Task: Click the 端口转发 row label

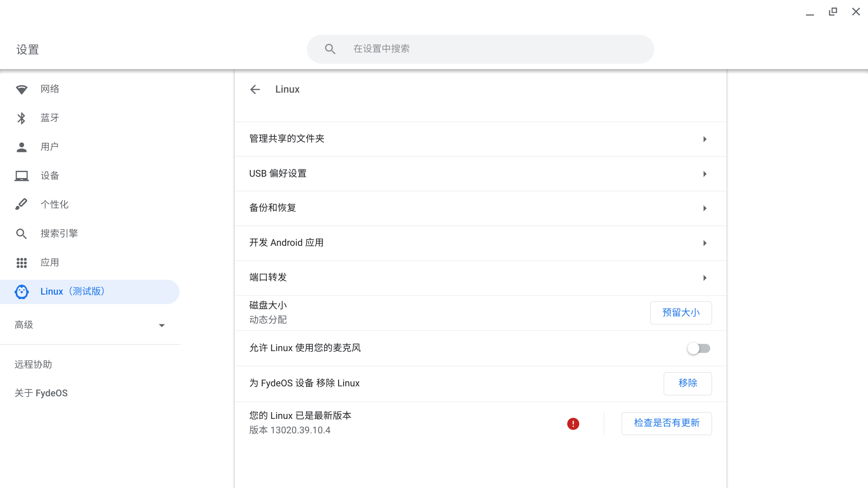Action: pyautogui.click(x=268, y=277)
